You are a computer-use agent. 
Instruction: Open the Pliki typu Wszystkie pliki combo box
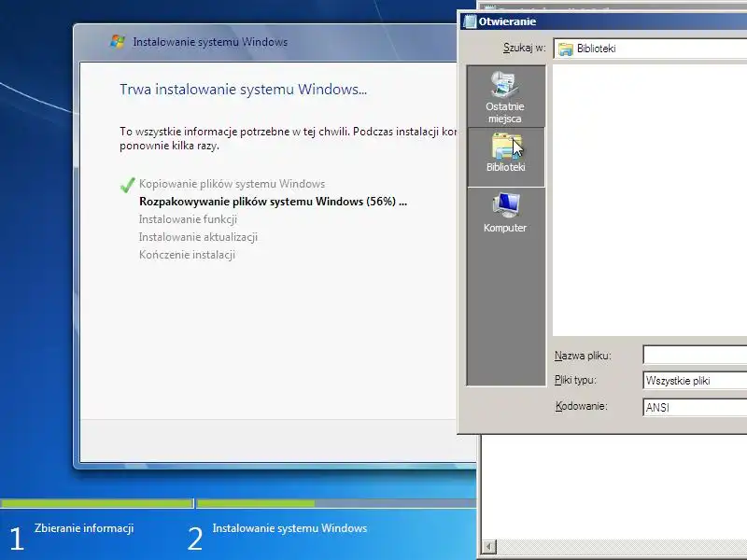pyautogui.click(x=695, y=381)
